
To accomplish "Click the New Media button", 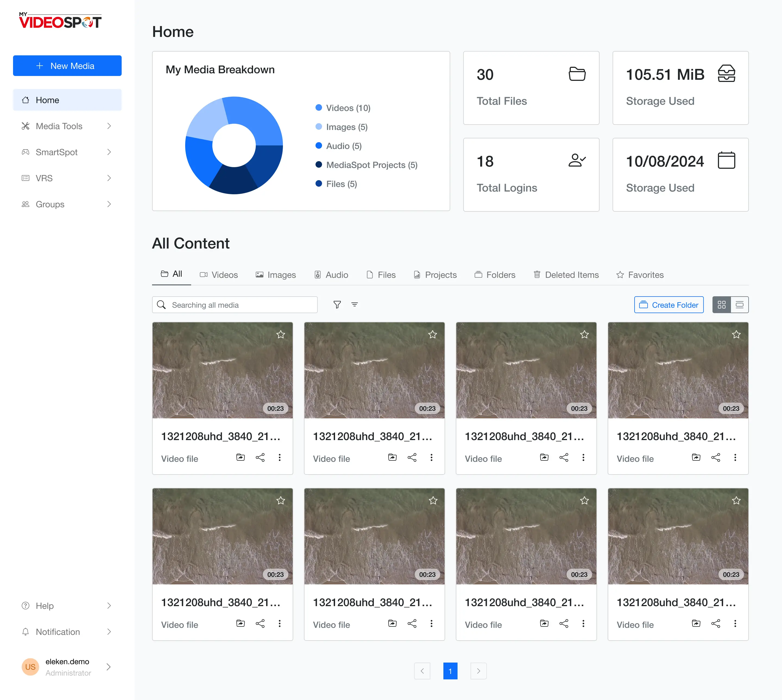I will tap(67, 66).
